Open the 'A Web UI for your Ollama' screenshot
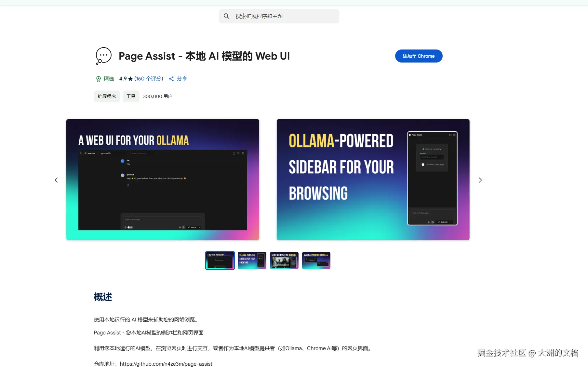 (x=163, y=179)
